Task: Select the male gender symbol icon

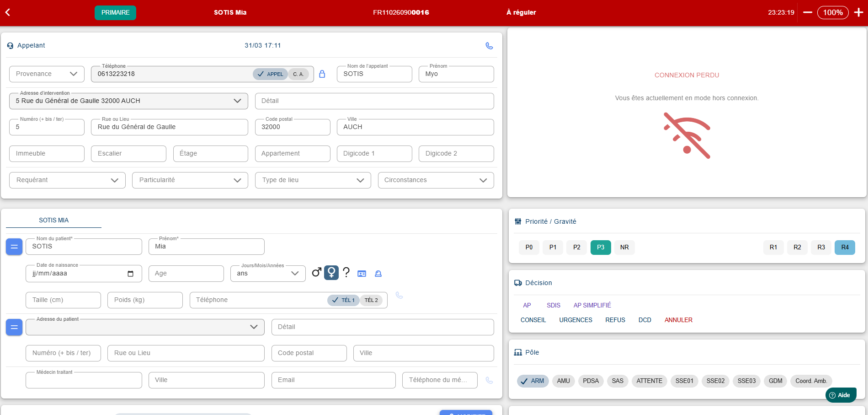Action: click(316, 273)
